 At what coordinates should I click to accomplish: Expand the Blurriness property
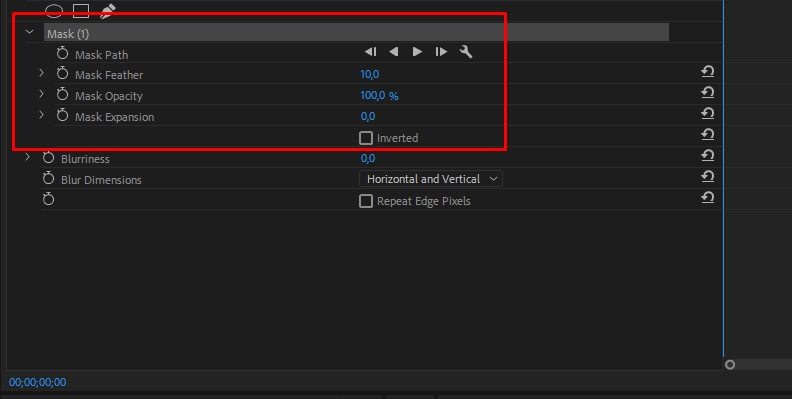tap(27, 158)
